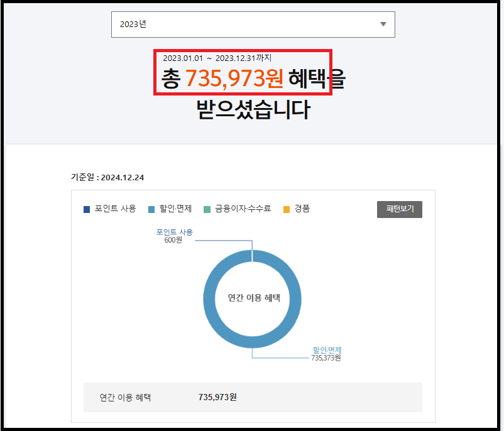Click the bold 735,973원 summary row amount
The width and height of the screenshot is (504, 431).
coord(217,397)
